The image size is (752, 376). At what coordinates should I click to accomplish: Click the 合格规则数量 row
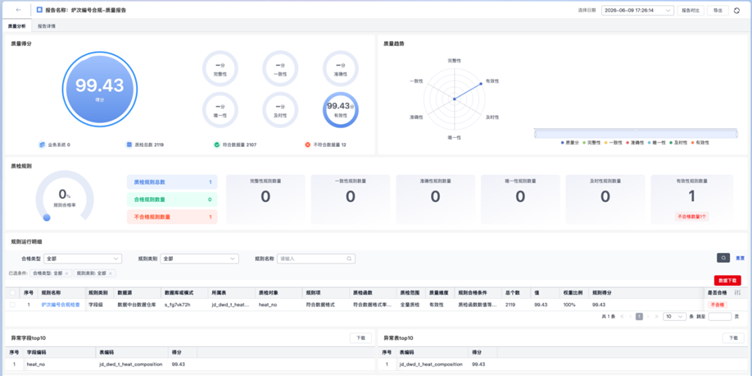pos(172,200)
